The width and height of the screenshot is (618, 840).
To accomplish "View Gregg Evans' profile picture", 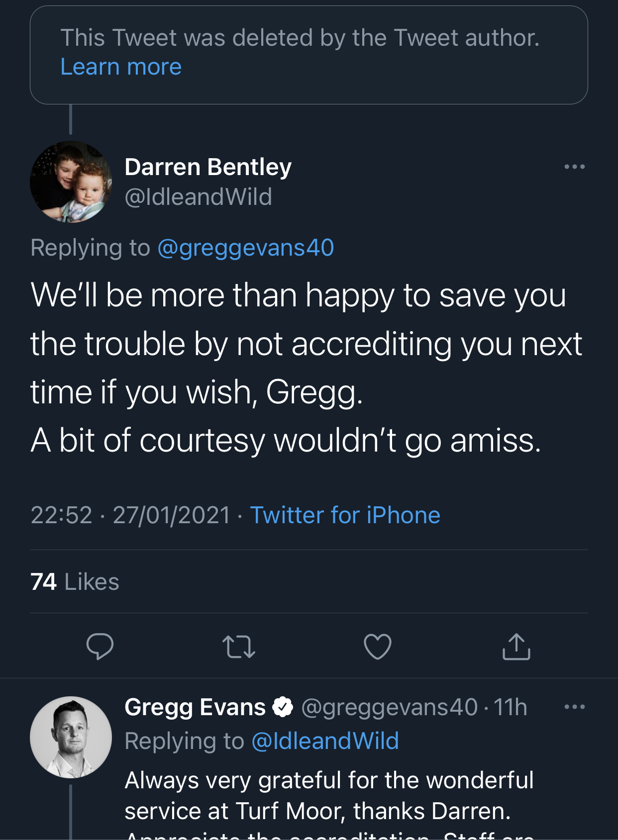I will [x=71, y=737].
